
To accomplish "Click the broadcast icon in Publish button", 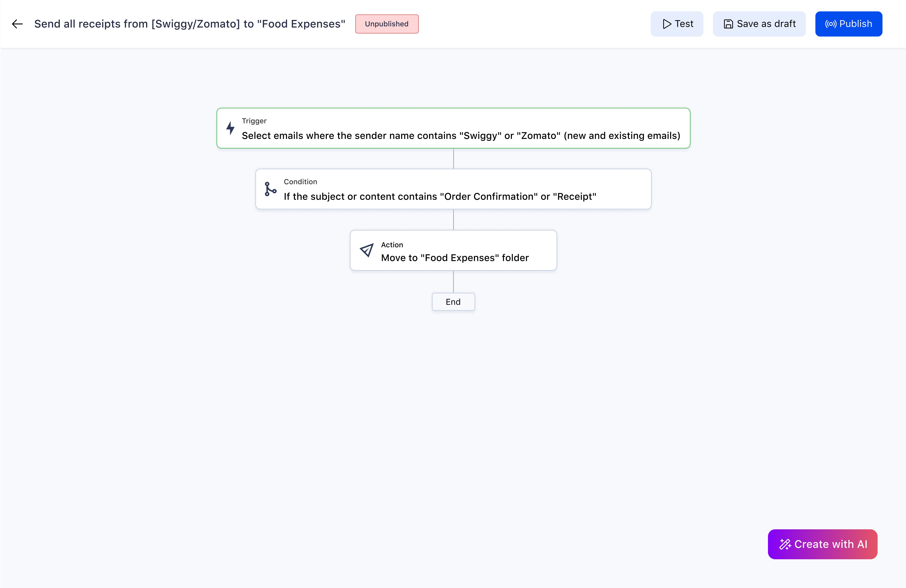I will coord(831,24).
